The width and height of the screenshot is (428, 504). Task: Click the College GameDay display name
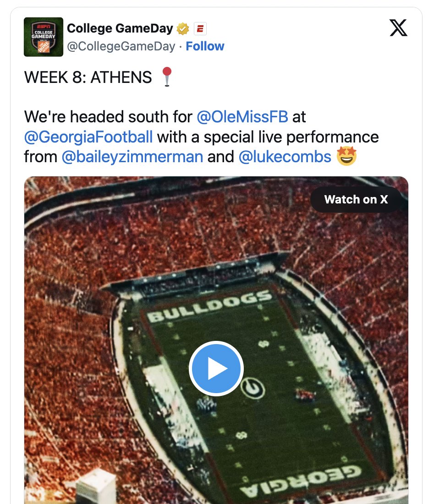point(120,28)
